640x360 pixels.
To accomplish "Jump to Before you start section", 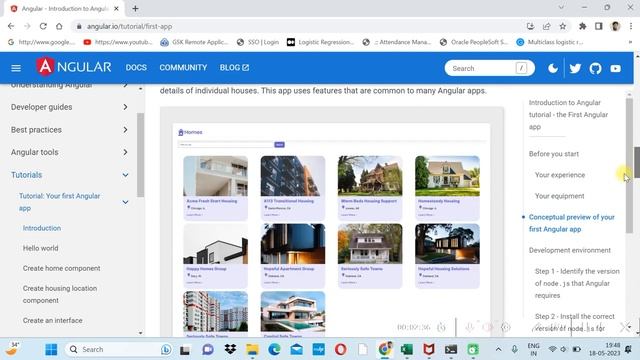I will (553, 154).
